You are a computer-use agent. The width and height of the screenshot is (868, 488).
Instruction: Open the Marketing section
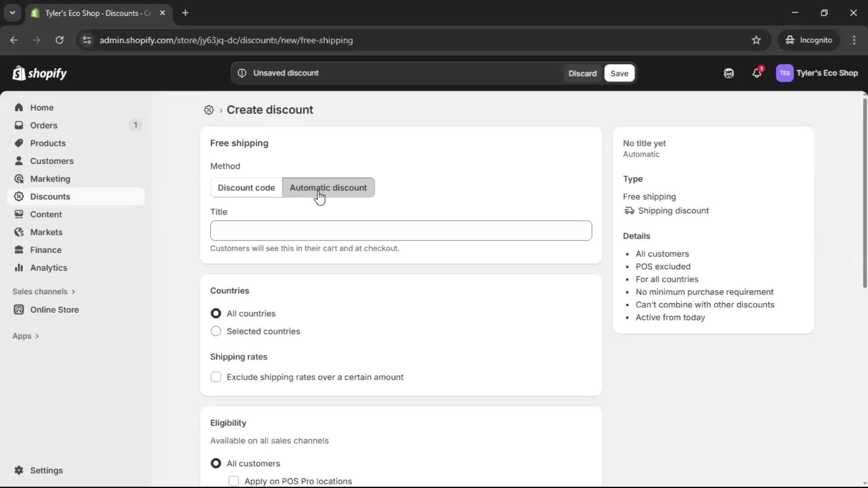50,178
